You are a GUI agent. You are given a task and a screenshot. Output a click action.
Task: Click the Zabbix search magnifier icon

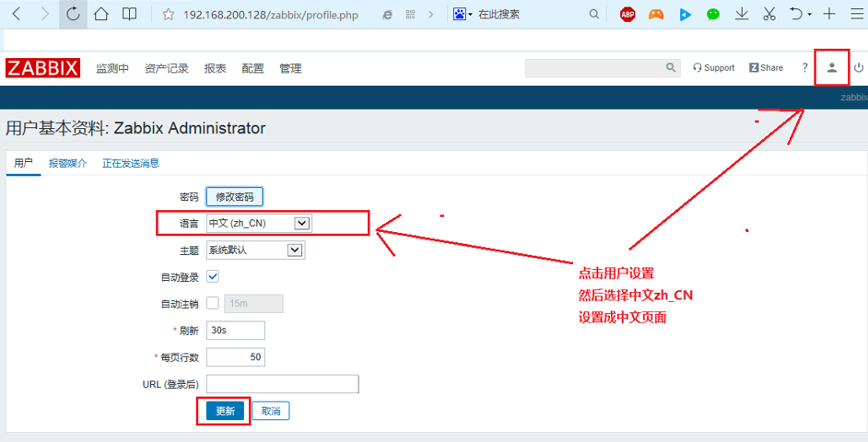tap(671, 67)
